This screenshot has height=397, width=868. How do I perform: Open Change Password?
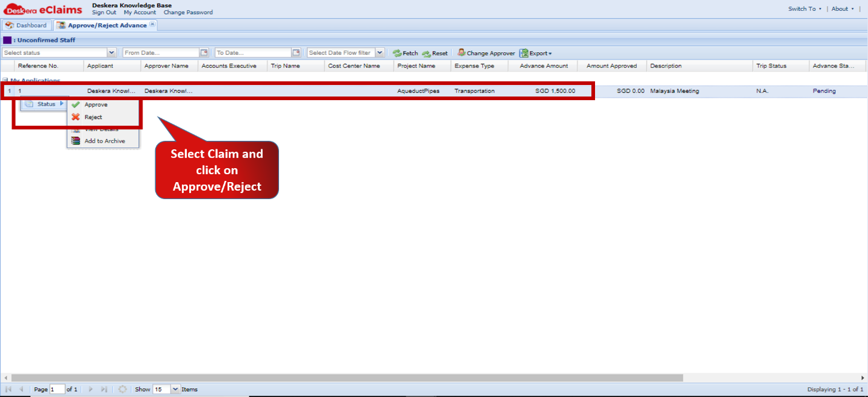pyautogui.click(x=188, y=12)
